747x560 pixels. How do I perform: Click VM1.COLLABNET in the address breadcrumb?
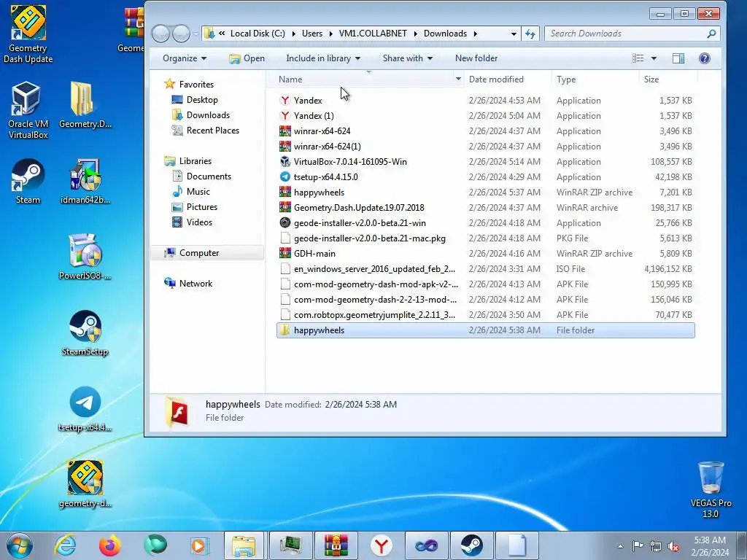373,34
